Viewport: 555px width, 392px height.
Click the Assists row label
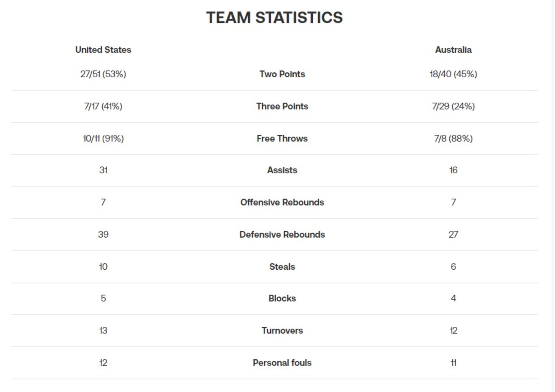click(x=282, y=170)
